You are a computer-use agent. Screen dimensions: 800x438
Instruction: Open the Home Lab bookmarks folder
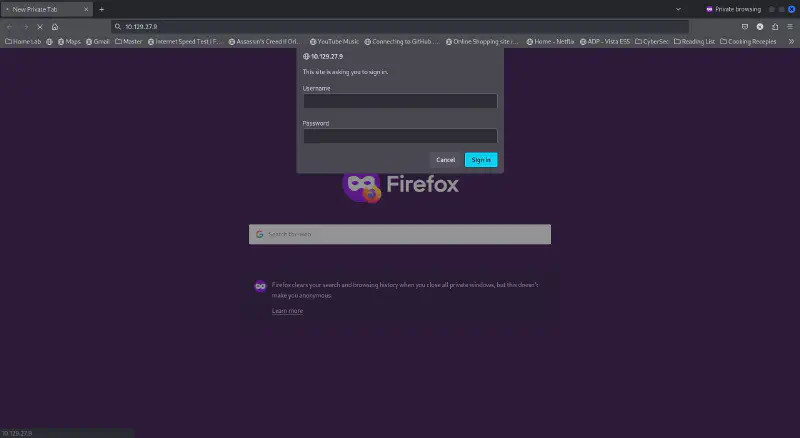23,42
